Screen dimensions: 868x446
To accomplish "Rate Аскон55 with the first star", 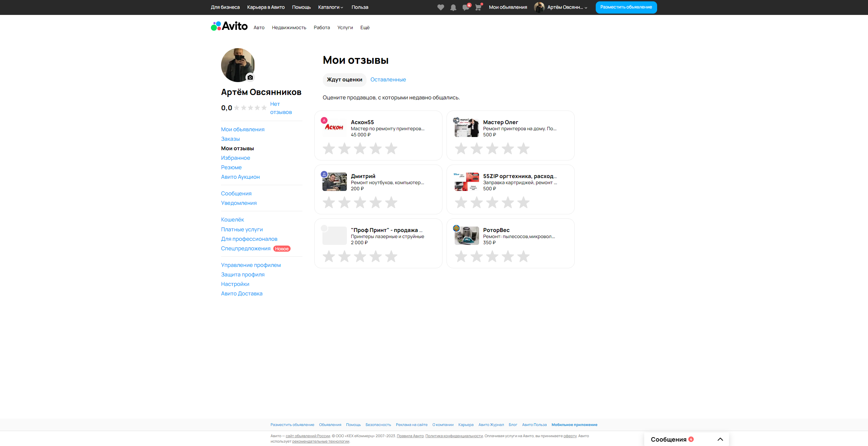I will coord(329,149).
